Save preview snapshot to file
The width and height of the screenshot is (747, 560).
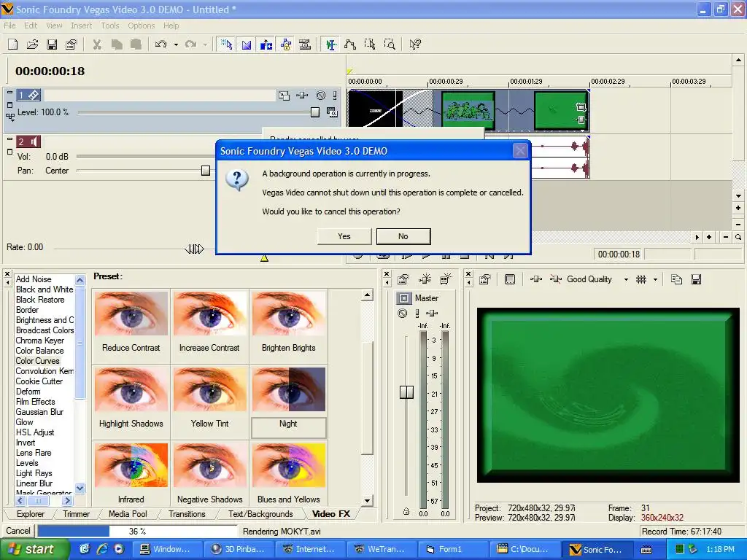[x=696, y=279]
